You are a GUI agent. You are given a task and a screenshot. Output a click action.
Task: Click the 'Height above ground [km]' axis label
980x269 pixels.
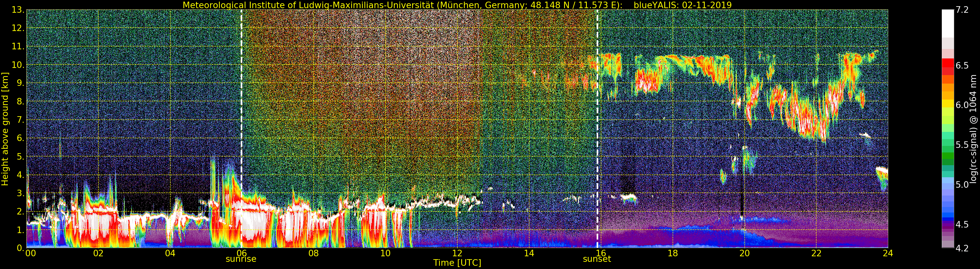(x=5, y=129)
